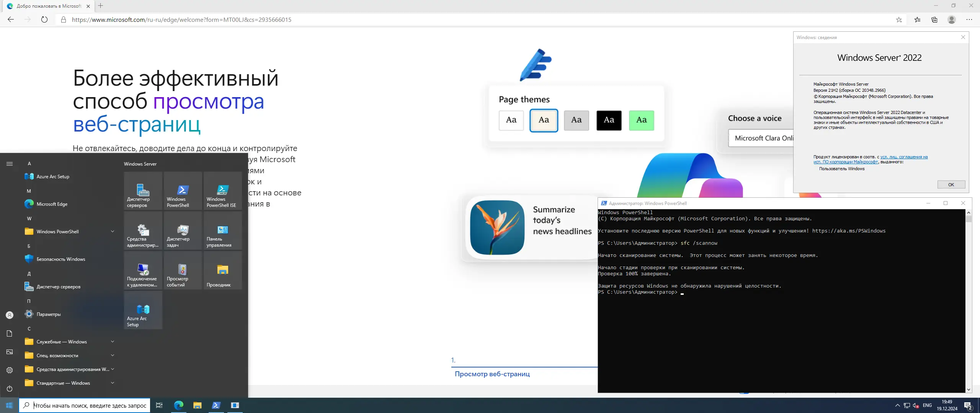Select the black page theme swatch
Screen dimensions: 980x413
(x=609, y=120)
